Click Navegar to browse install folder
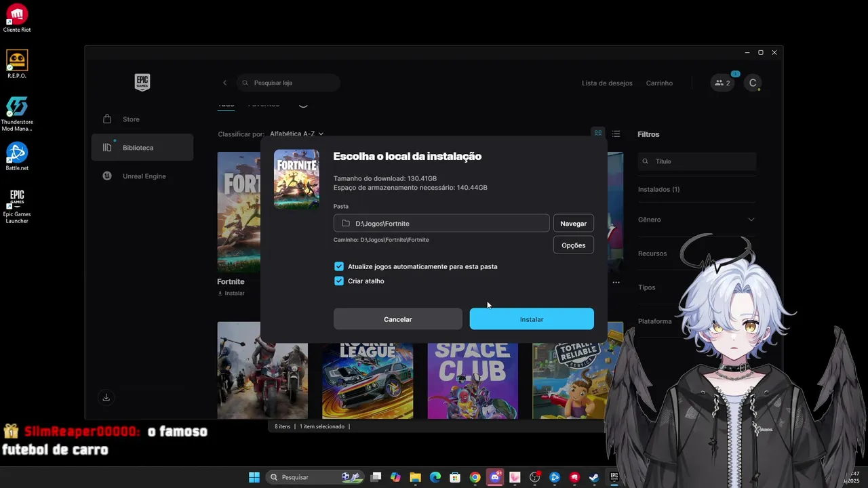The image size is (868, 488). [x=574, y=224]
